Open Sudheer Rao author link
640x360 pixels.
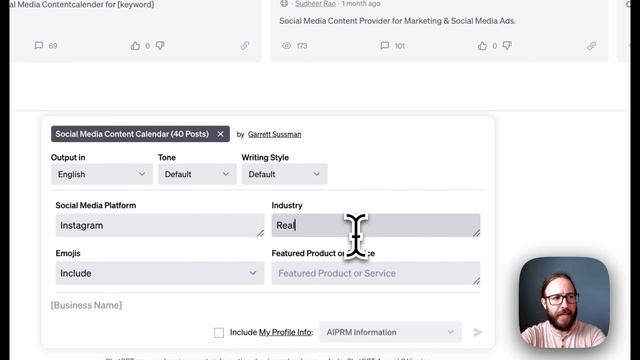coord(315,3)
